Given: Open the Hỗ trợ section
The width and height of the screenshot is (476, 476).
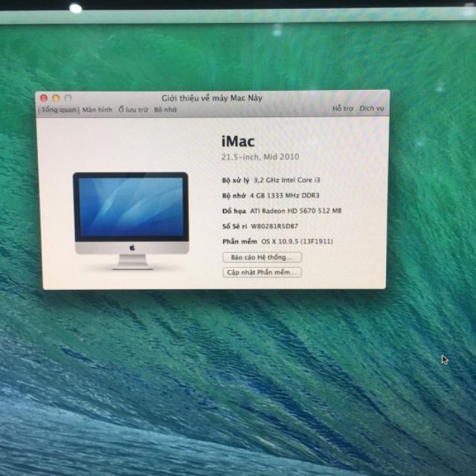Looking at the screenshot, I should [343, 109].
